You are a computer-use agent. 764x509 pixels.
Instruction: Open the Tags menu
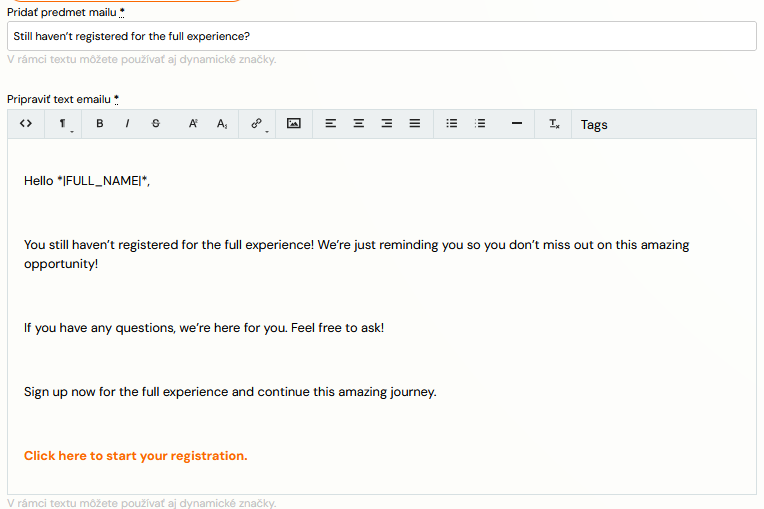point(594,125)
